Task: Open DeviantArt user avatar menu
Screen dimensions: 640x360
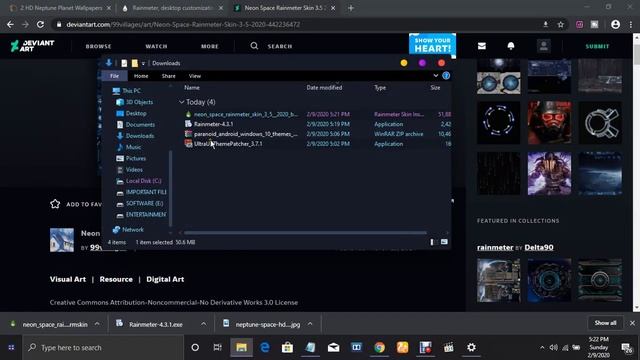Action: [x=543, y=46]
